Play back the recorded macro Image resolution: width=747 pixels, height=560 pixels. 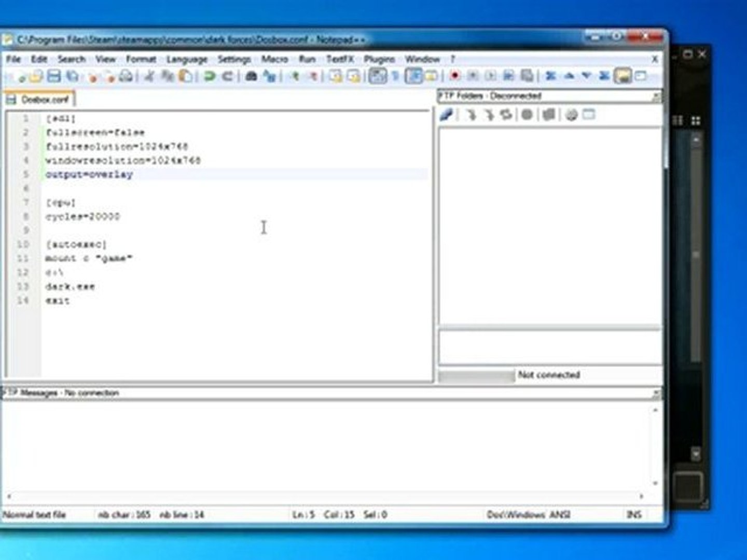(491, 76)
